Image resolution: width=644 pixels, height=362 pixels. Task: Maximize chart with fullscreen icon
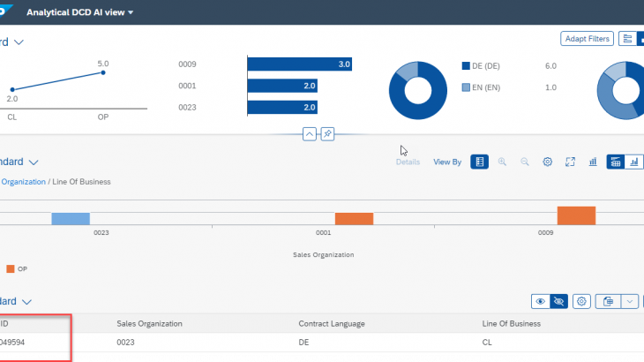point(571,162)
